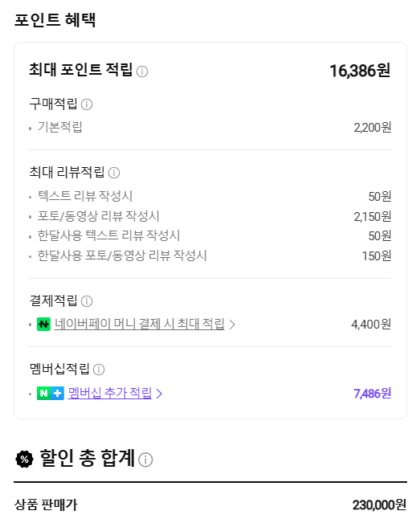Open 네이버페이 머니 결제 시 최대 적립 link

(x=140, y=324)
